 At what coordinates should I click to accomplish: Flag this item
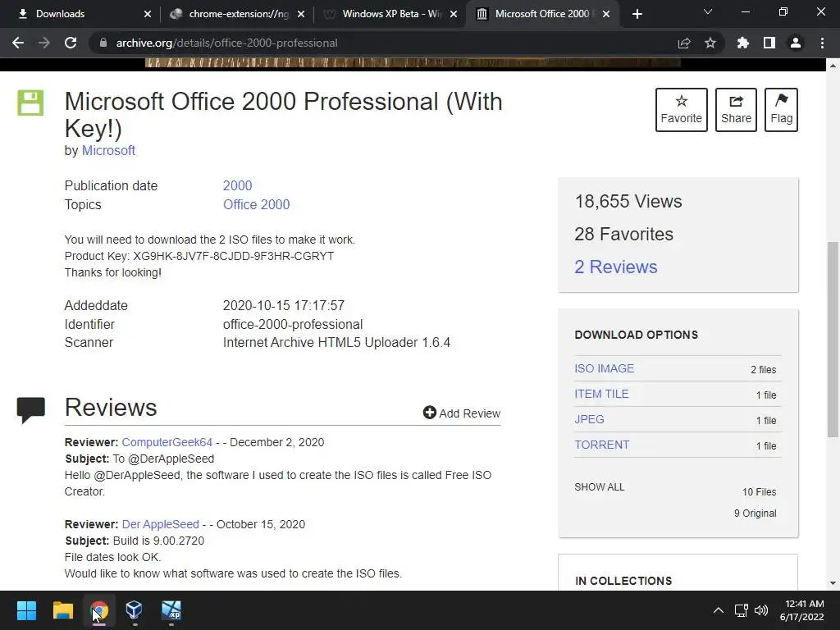pyautogui.click(x=781, y=110)
